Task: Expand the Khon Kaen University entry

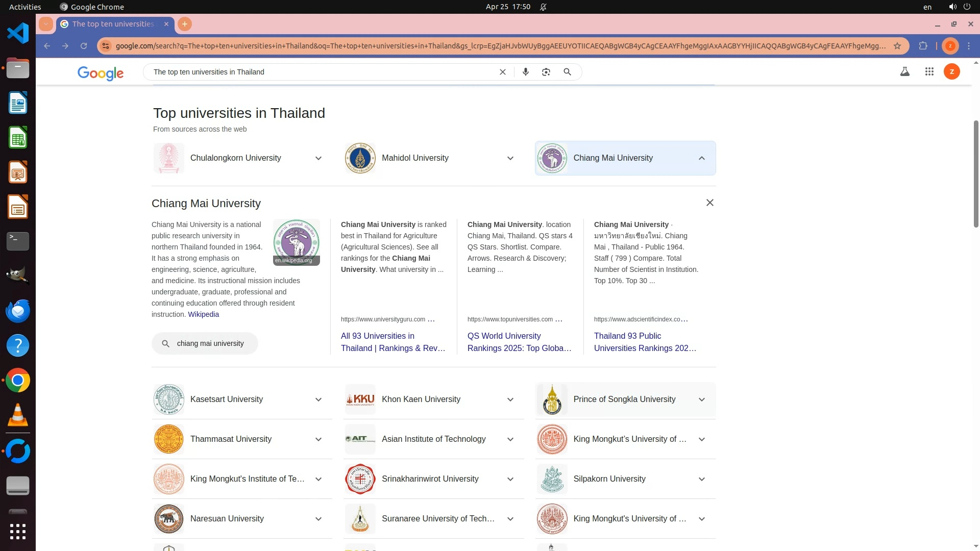Action: 510,399
